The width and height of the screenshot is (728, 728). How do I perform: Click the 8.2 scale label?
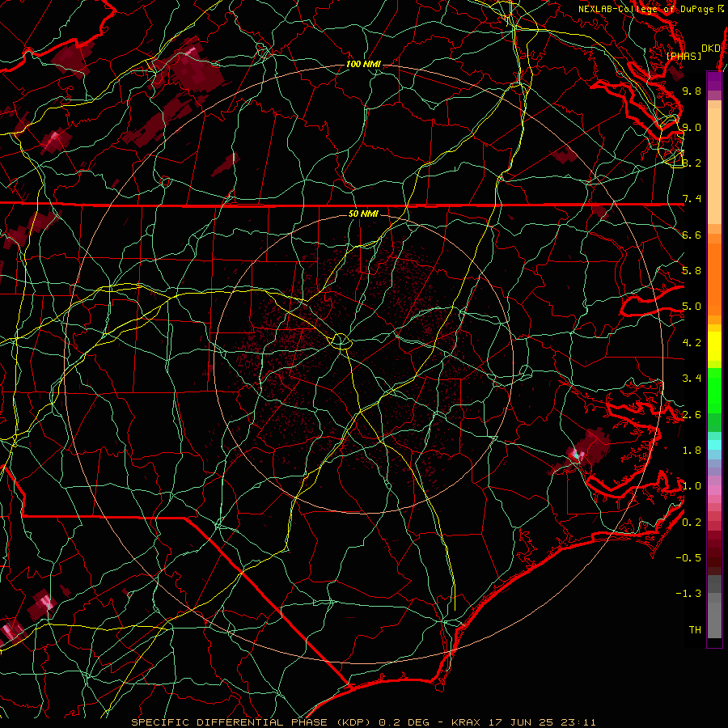coord(692,163)
